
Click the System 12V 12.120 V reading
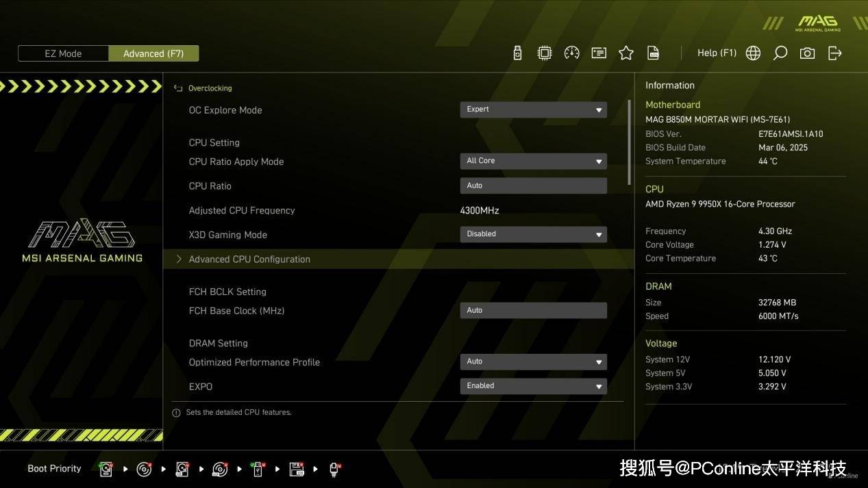click(x=774, y=359)
